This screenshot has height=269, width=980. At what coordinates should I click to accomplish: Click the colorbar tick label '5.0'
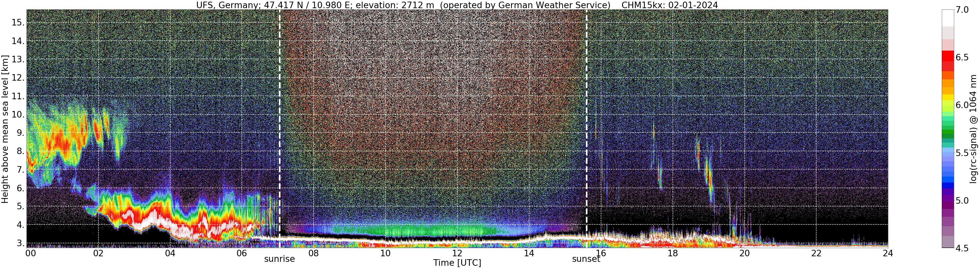click(962, 200)
